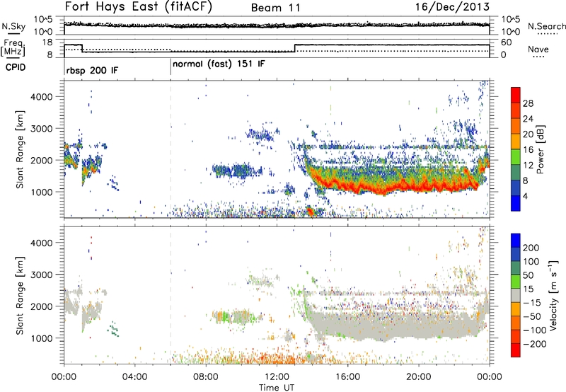Click the frequency step-up near 13:00

pyautogui.click(x=295, y=48)
